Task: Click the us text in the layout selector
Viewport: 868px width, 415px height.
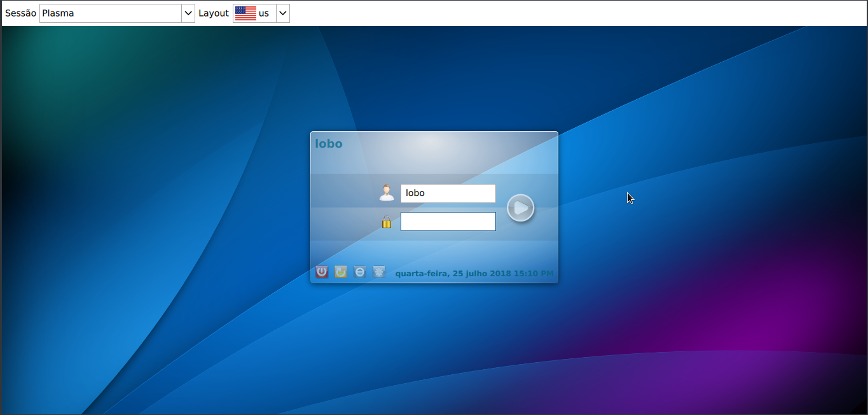Action: 265,13
